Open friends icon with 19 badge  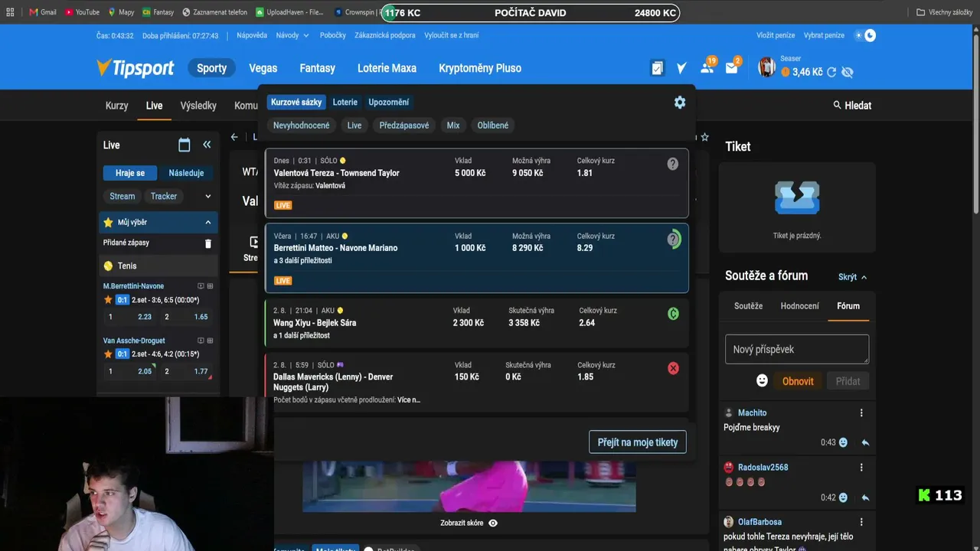pos(707,67)
